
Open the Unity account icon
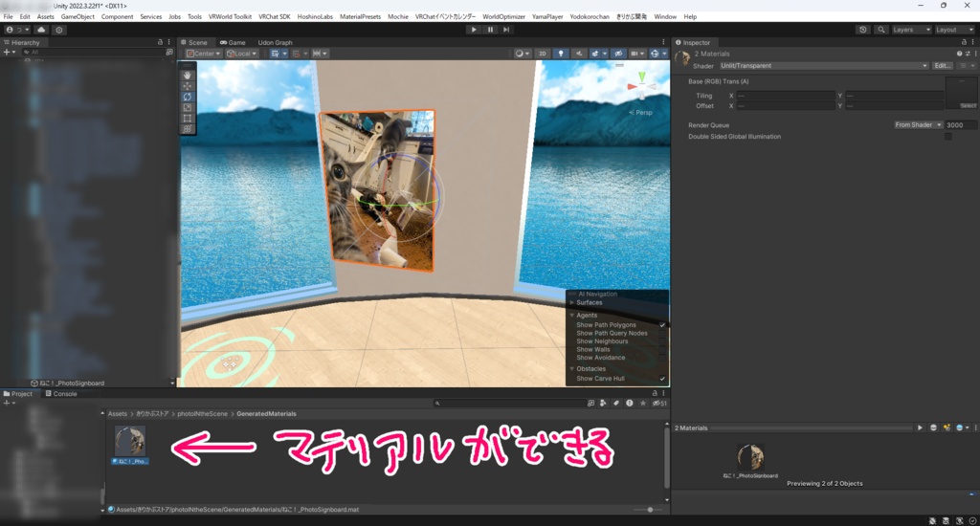(x=17, y=30)
